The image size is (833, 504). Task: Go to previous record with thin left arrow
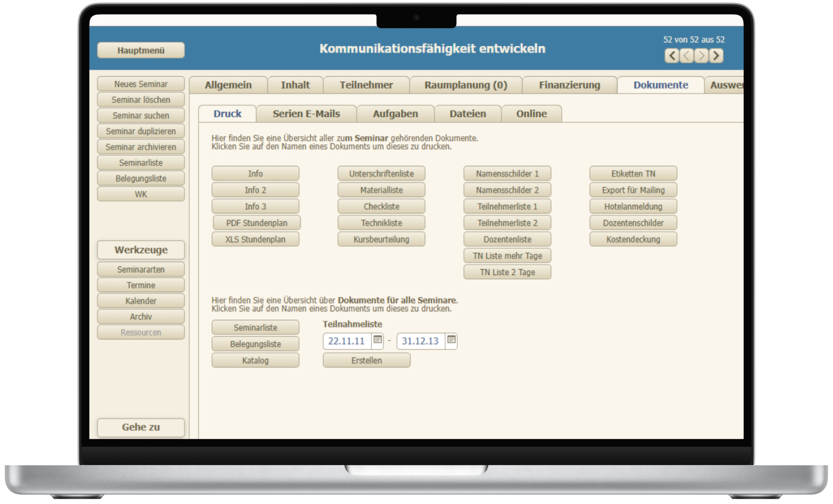click(687, 56)
